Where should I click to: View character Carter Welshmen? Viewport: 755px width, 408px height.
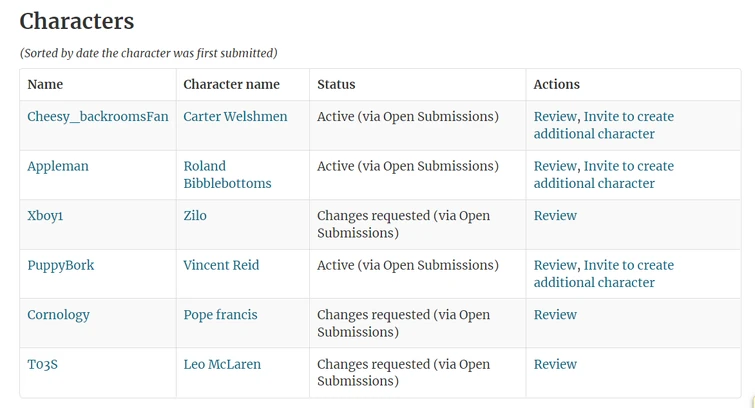click(x=235, y=117)
